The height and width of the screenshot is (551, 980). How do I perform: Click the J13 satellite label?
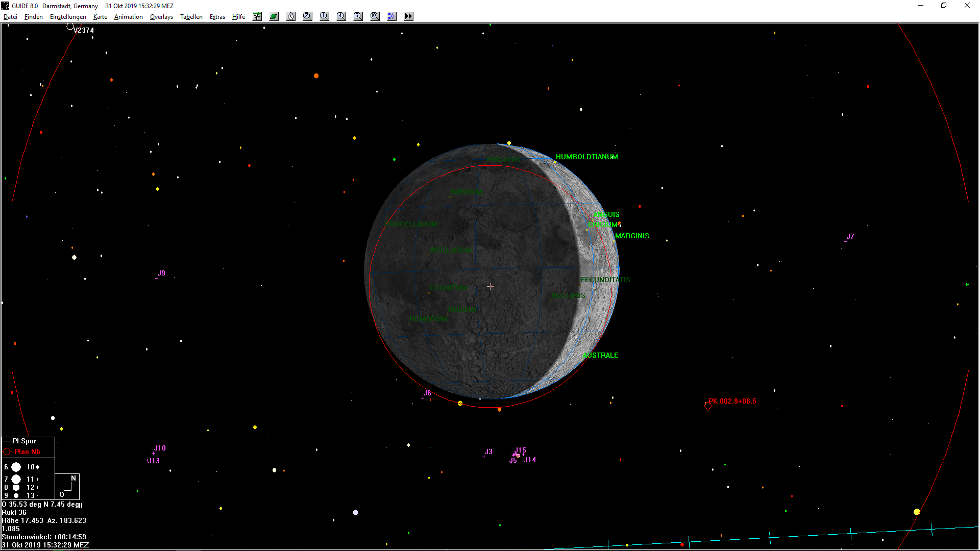(154, 461)
